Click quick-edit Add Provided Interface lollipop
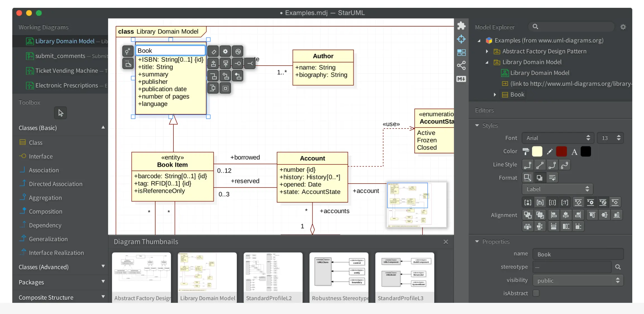 point(238,64)
